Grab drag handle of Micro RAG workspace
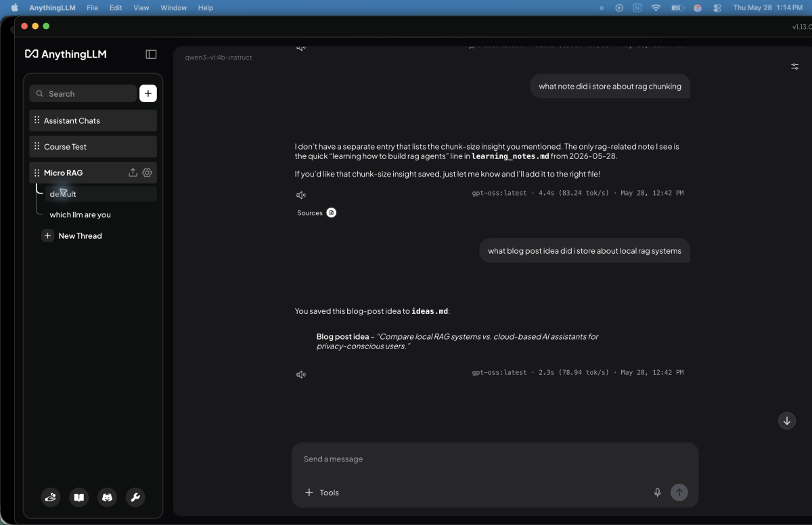This screenshot has height=525, width=812. coord(37,173)
